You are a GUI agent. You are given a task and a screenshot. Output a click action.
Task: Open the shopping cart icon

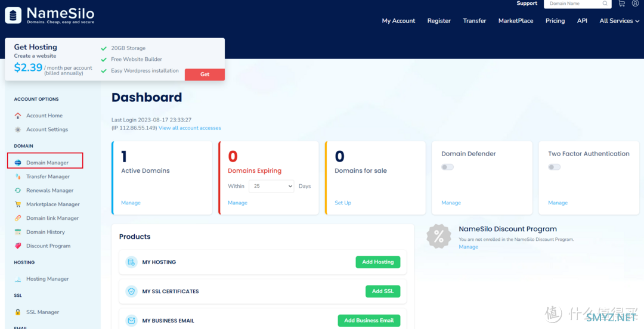pyautogui.click(x=621, y=4)
